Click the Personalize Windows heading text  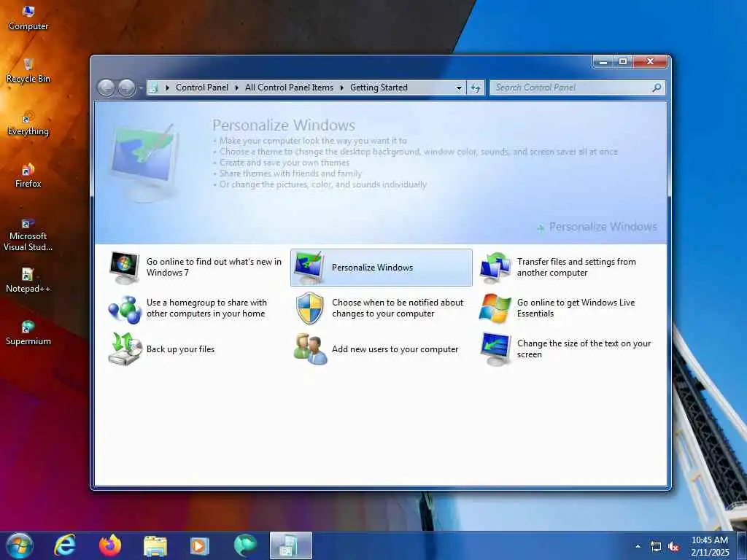point(284,125)
